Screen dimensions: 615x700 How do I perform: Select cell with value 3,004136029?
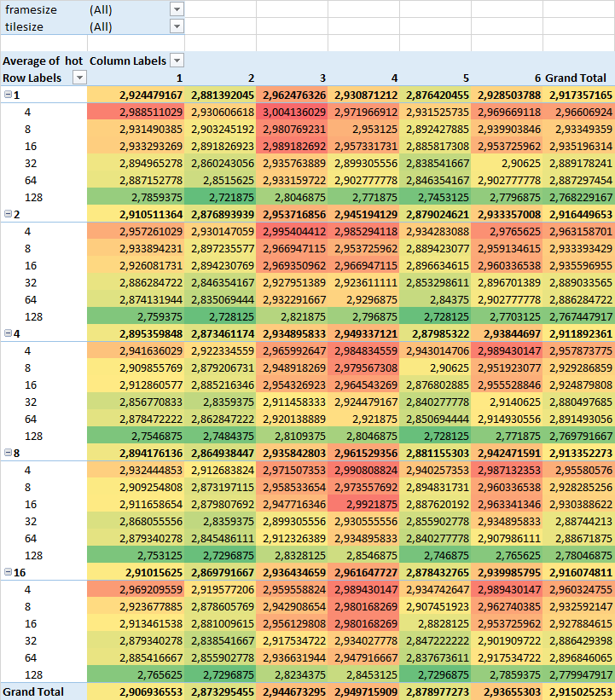tap(292, 112)
